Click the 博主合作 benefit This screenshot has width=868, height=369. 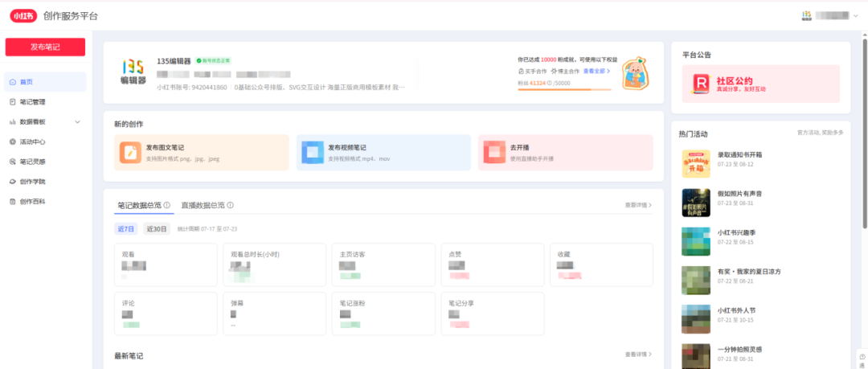pos(565,72)
